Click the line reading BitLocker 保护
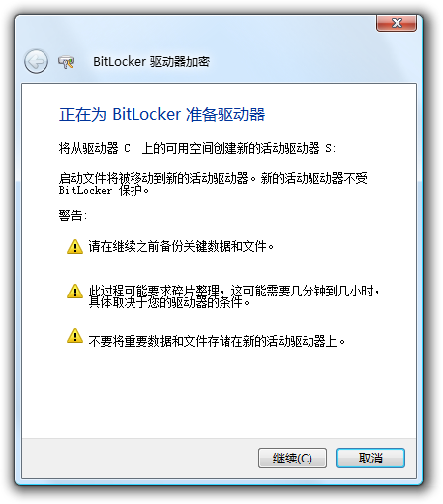Viewport: 443px width, 504px height. click(104, 191)
